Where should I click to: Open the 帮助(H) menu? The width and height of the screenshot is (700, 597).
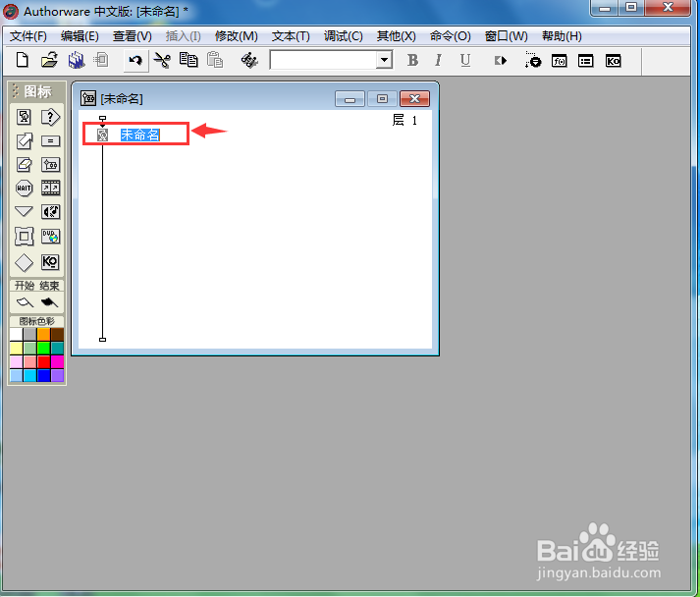562,36
